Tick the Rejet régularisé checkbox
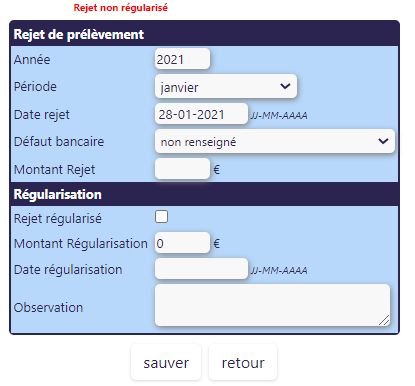The image size is (415, 386). pyautogui.click(x=161, y=217)
